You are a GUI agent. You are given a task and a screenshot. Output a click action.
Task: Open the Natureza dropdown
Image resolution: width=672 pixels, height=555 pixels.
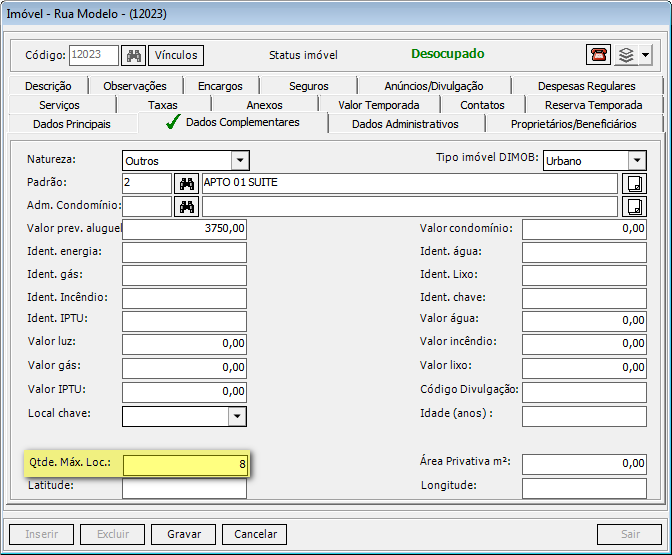pyautogui.click(x=240, y=161)
